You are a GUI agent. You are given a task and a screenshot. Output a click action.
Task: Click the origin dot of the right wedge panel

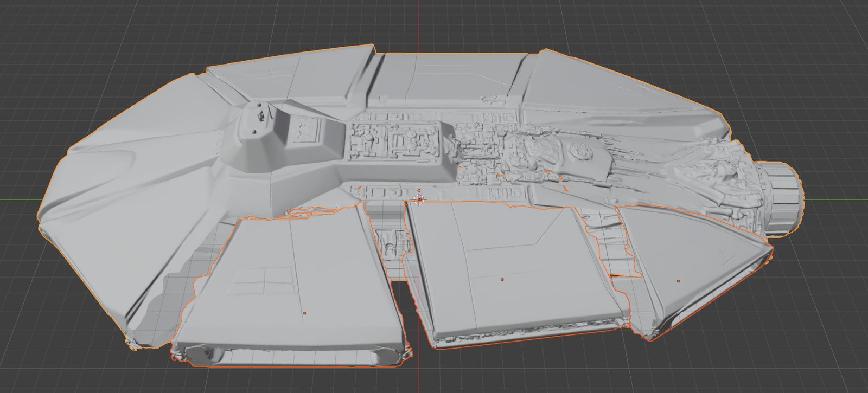[x=678, y=281]
